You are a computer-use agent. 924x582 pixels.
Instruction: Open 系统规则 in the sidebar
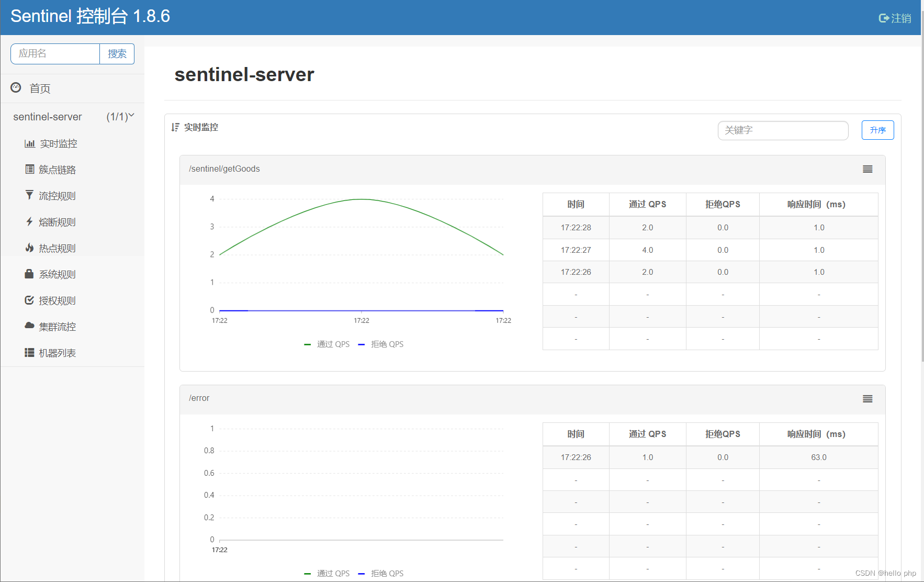tap(58, 274)
